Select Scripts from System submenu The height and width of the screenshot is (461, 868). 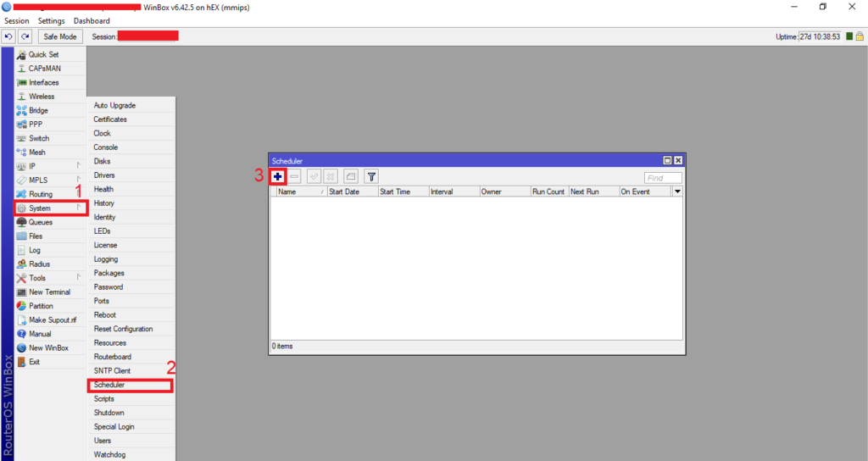[x=104, y=399]
